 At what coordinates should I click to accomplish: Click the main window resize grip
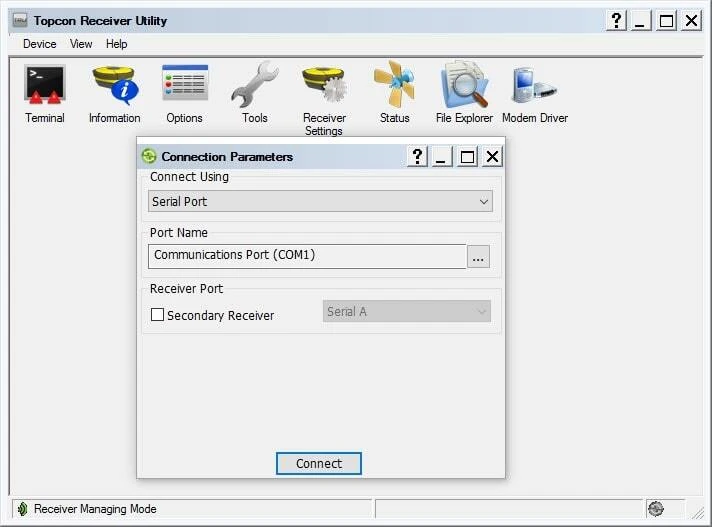click(x=697, y=512)
